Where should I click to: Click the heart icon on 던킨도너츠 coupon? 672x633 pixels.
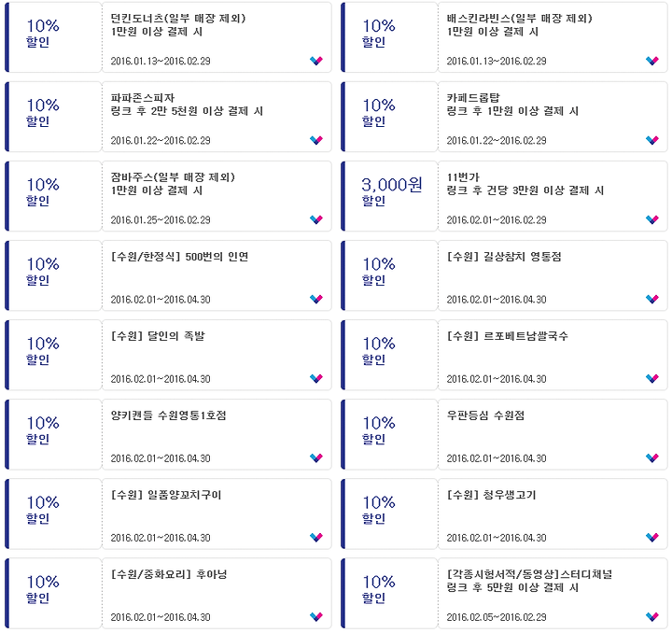click(316, 61)
